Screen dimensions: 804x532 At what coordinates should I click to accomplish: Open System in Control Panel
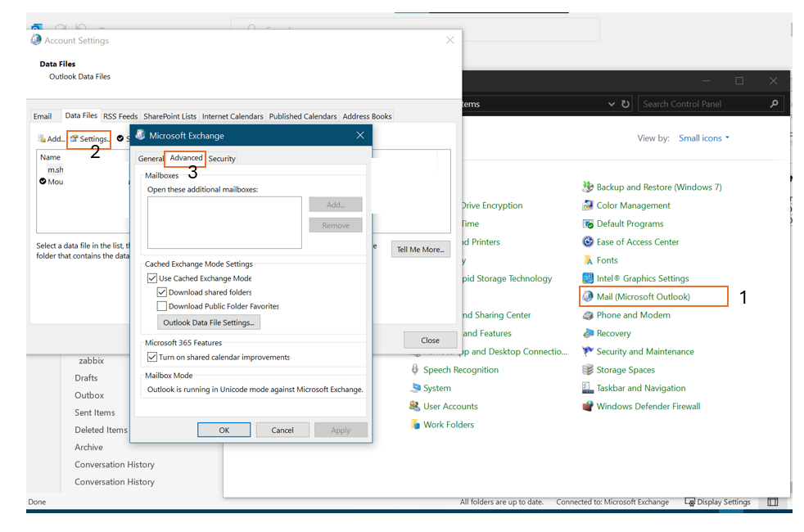click(x=430, y=388)
